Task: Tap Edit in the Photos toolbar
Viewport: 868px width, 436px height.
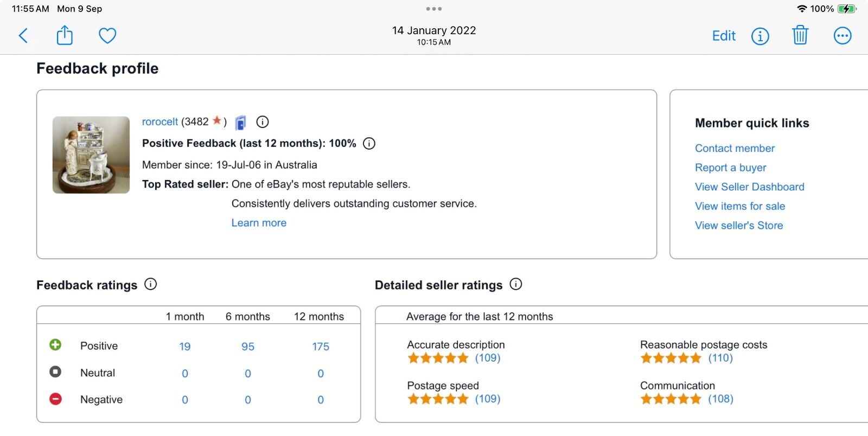Action: (724, 36)
